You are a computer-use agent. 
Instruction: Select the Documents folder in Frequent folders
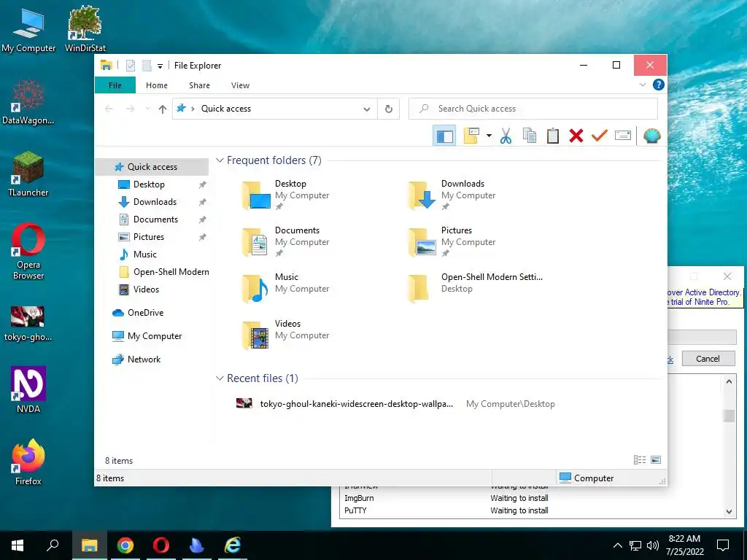286,242
